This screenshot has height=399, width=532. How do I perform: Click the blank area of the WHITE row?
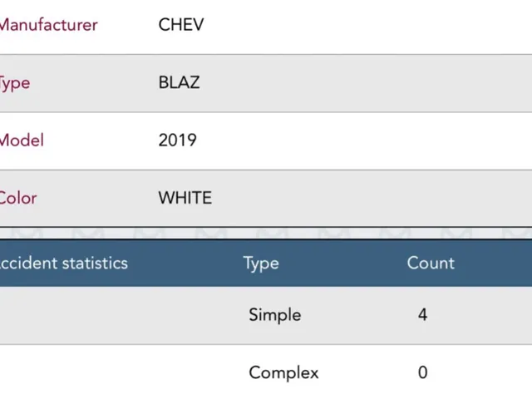pyautogui.click(x=370, y=199)
